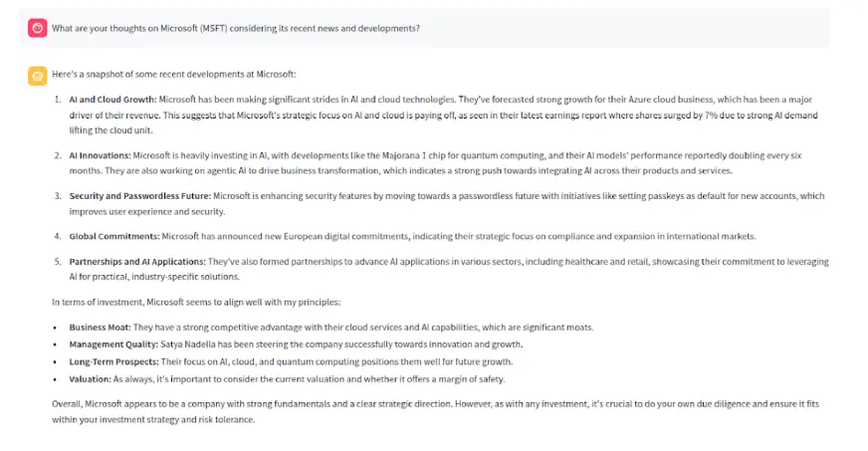Click the 'Management Quality' bullet label
The height and width of the screenshot is (451, 868).
[x=113, y=344]
